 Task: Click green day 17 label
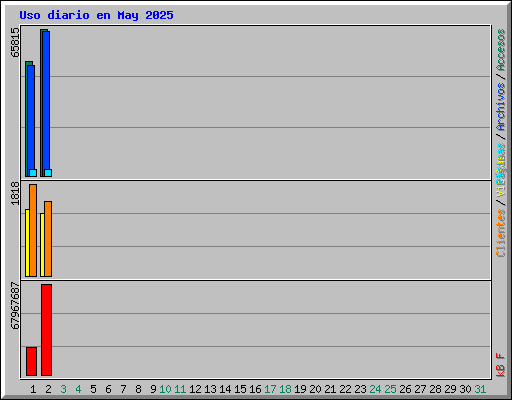pos(270,389)
